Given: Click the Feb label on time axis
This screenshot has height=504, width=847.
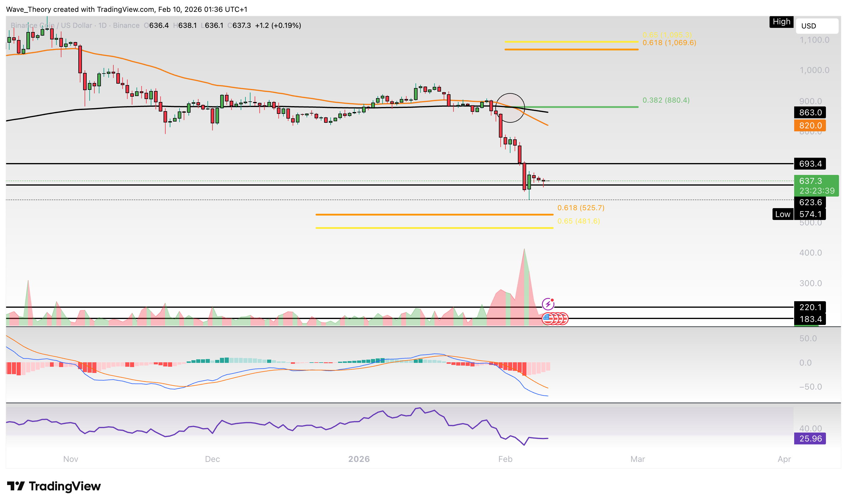Looking at the screenshot, I should click(505, 459).
